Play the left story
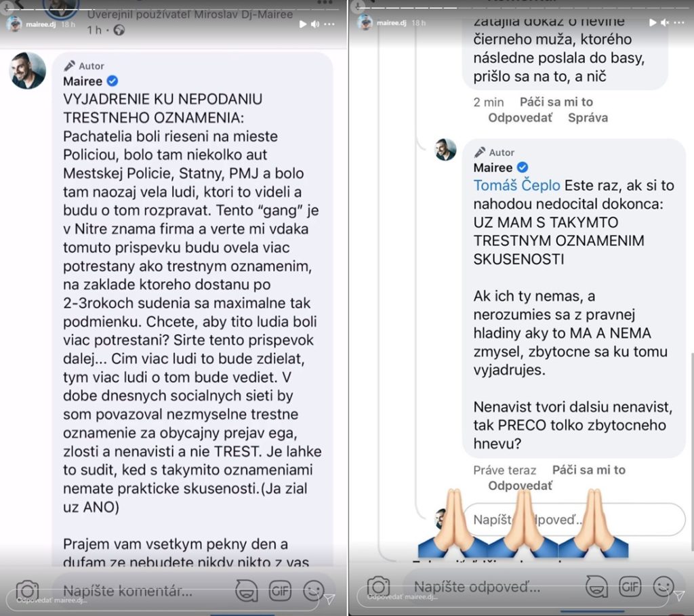694x616 pixels. 303,24
